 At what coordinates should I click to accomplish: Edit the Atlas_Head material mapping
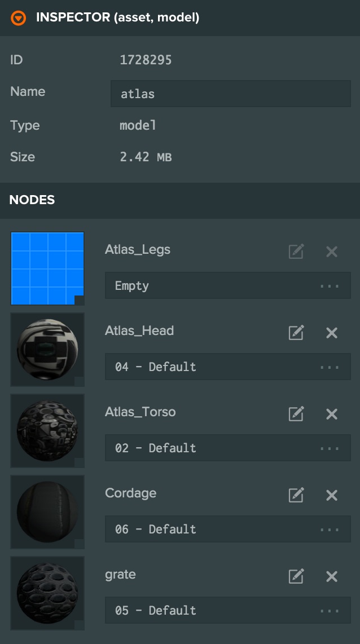click(x=296, y=333)
